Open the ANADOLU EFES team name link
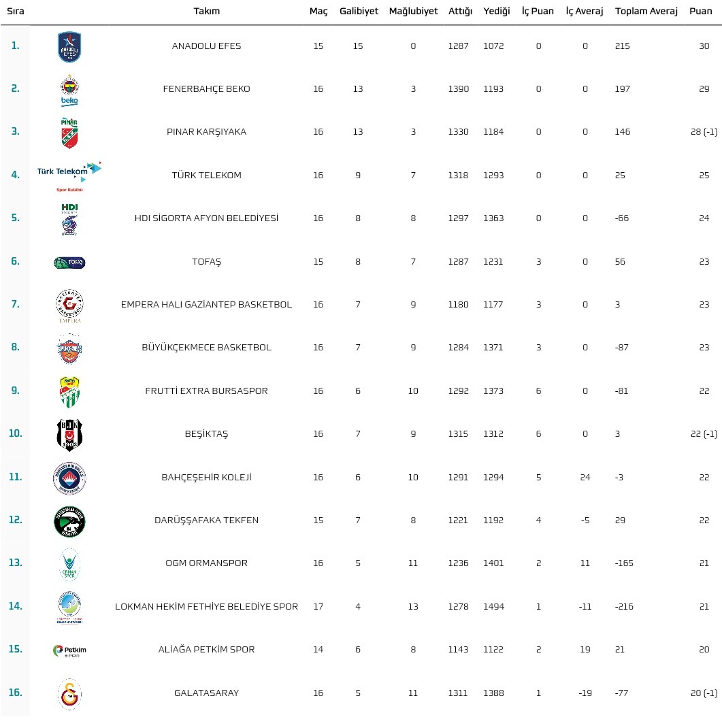Screen dimensions: 722x728 (207, 46)
